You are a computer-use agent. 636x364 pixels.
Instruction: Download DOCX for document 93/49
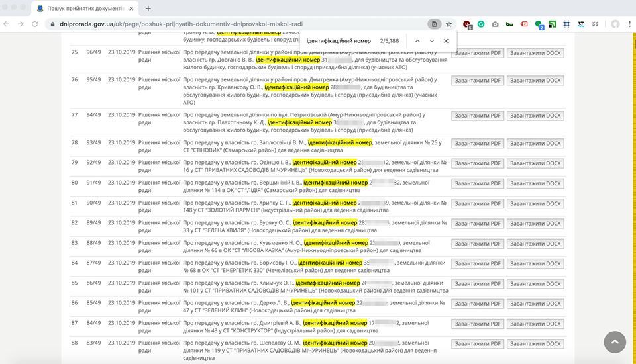click(535, 143)
